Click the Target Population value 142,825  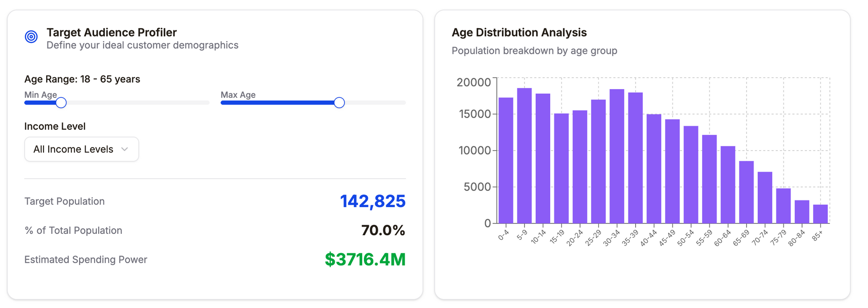[373, 201]
